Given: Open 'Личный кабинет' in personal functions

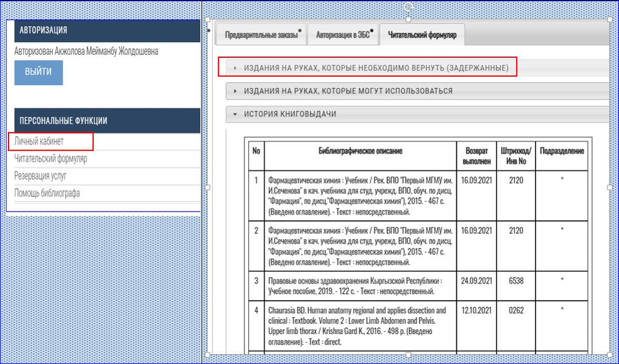Looking at the screenshot, I should [x=39, y=142].
